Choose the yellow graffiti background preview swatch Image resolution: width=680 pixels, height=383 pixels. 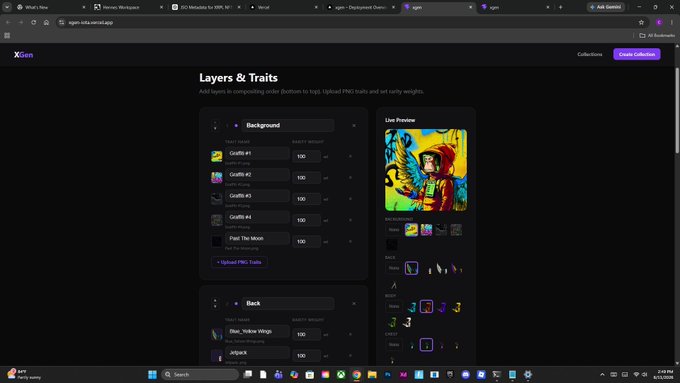[411, 230]
